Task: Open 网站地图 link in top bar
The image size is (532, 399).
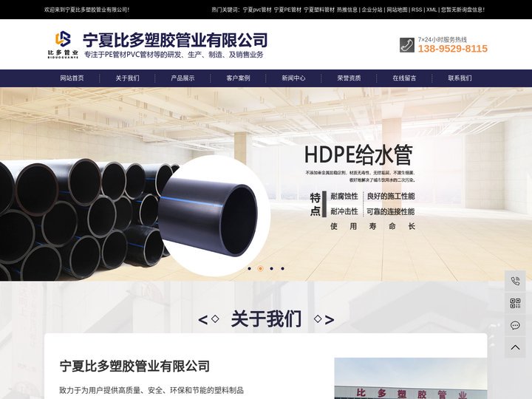Action: tap(398, 10)
